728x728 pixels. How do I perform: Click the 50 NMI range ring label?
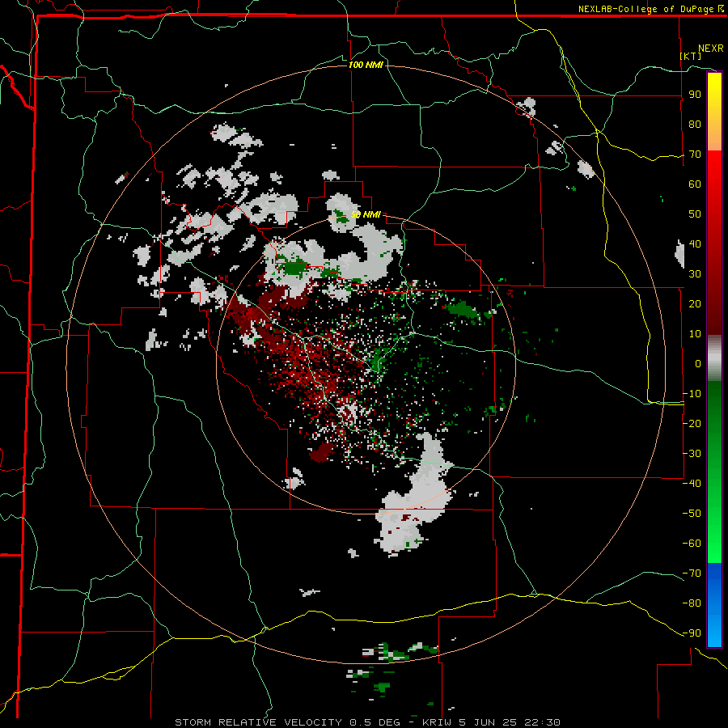[x=366, y=214]
